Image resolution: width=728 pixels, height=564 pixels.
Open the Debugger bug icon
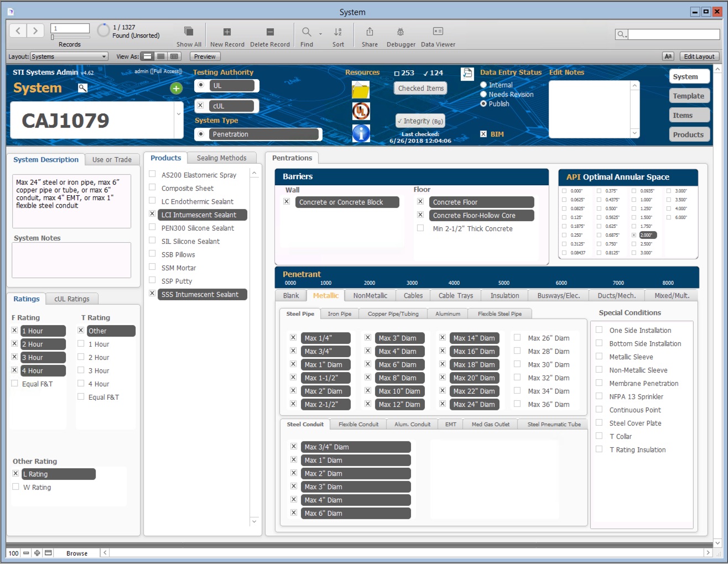[401, 32]
